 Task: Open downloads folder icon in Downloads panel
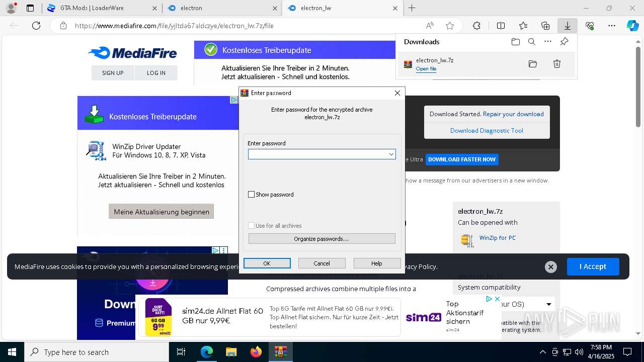pos(515,42)
